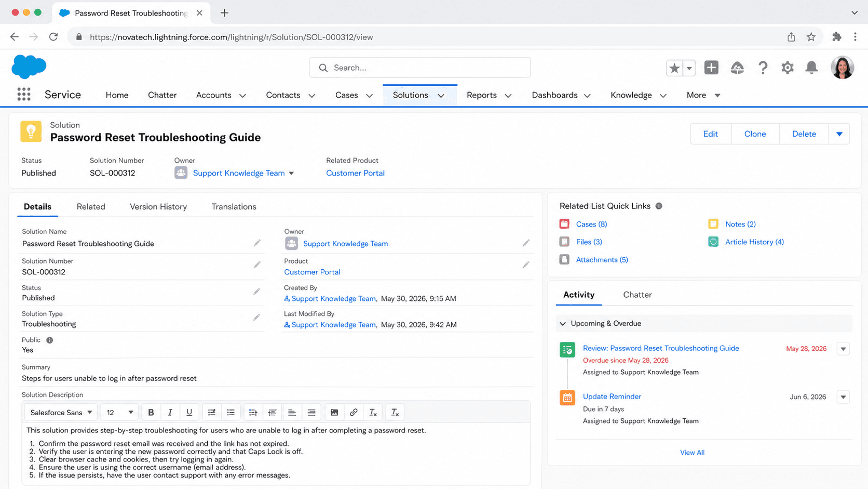Expand the Cases tab chevron

(x=370, y=96)
